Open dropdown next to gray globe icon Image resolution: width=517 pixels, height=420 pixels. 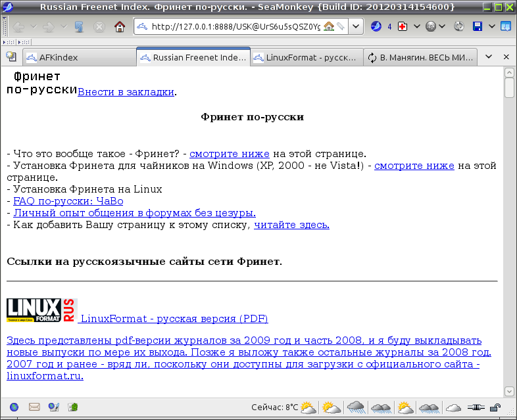click(x=442, y=26)
